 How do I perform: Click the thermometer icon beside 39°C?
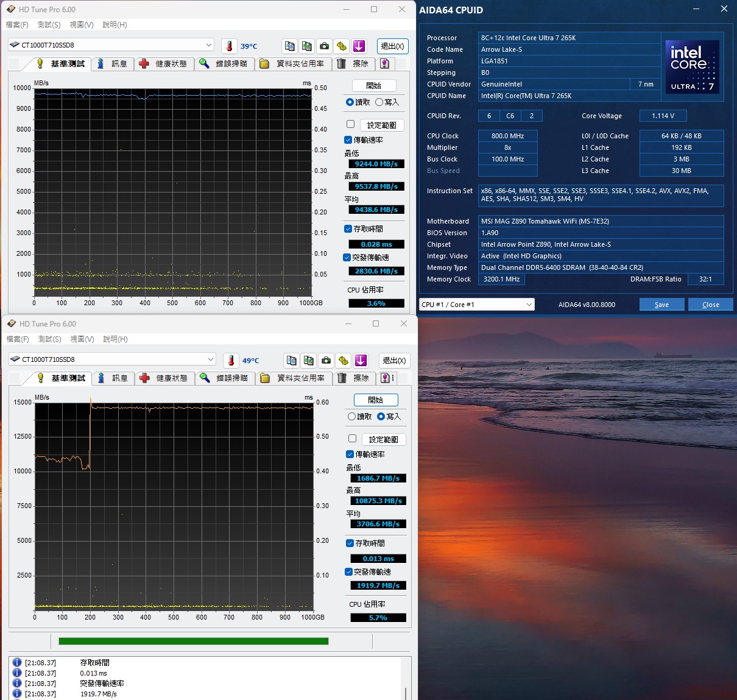[x=229, y=46]
